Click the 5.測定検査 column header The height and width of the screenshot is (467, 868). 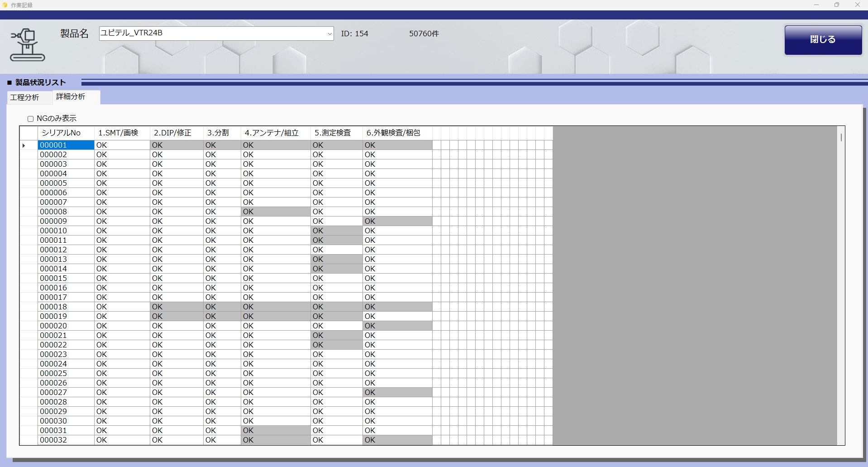tap(336, 133)
